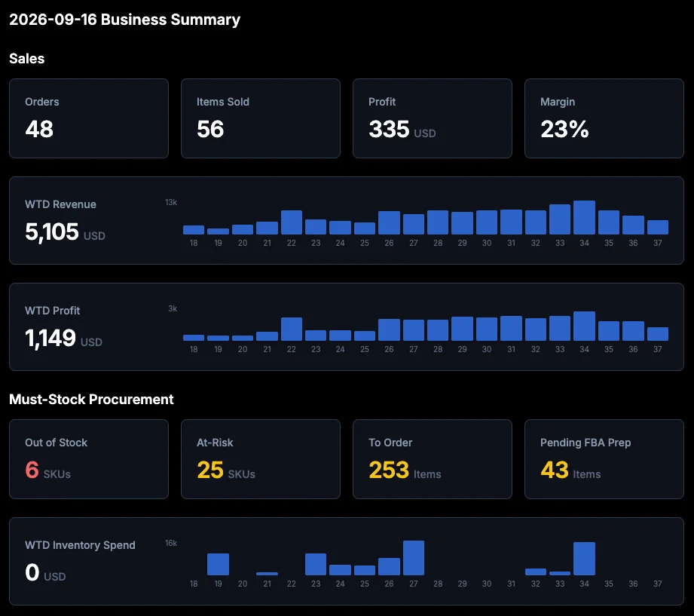Select week 19 bar in Inventory Spend chart
Screen dimensions: 694x616
218,564
